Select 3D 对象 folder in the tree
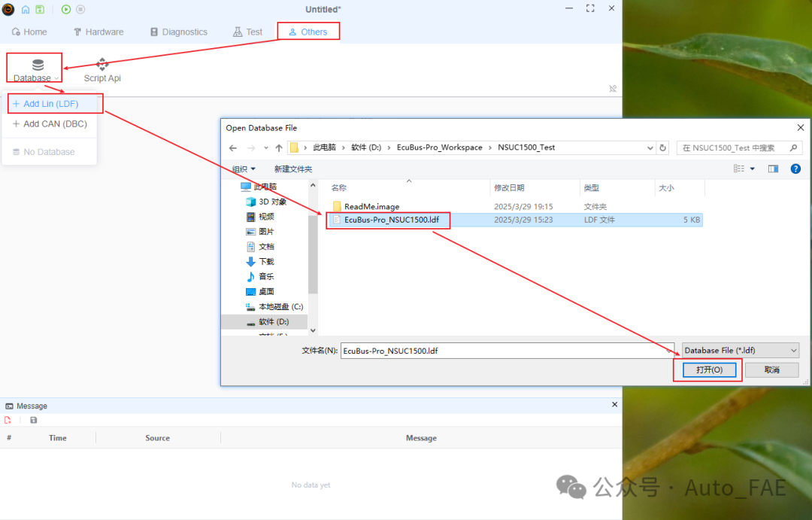This screenshot has height=520, width=812. [266, 202]
